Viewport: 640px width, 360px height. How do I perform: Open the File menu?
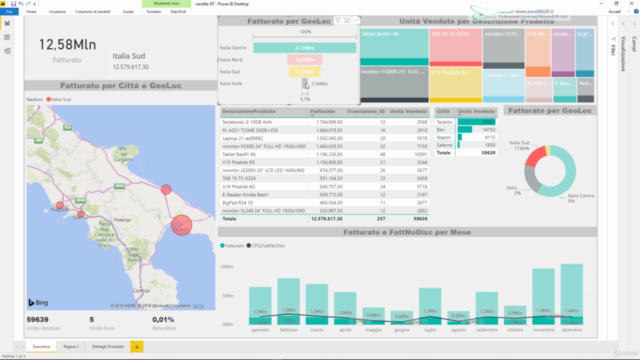(9, 11)
